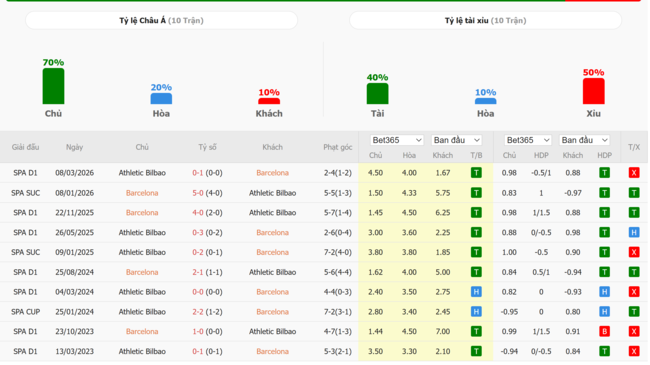Click green T T/X icon in 25/08/2024 row

pos(634,272)
